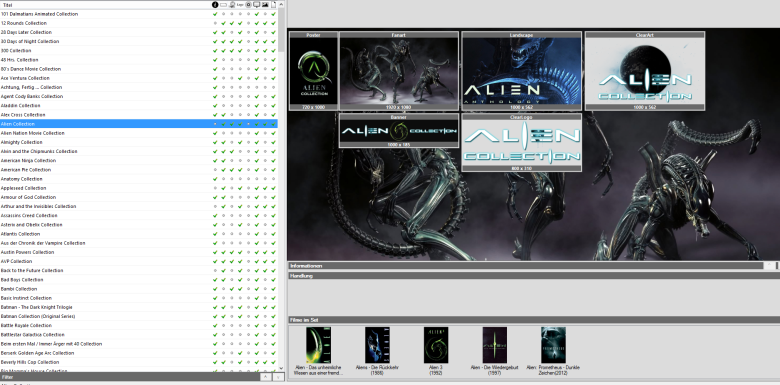Click the Filter panel up arrow button
The height and width of the screenshot is (385, 780).
(x=266, y=377)
